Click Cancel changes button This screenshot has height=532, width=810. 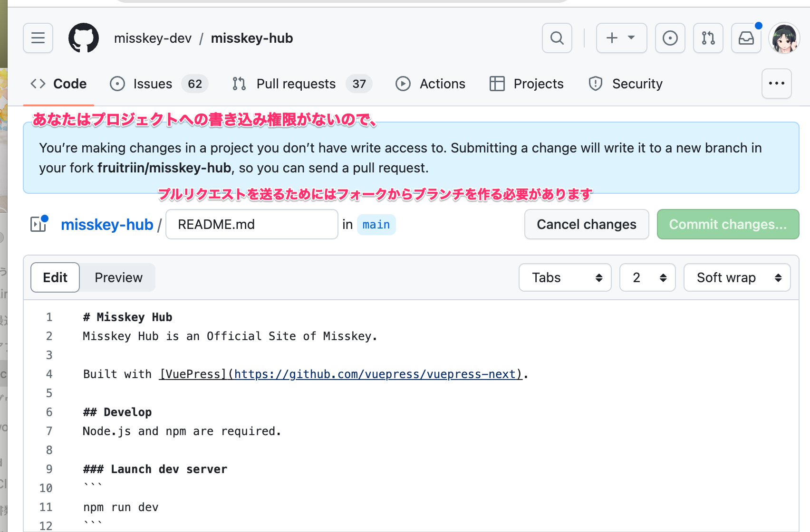coord(586,224)
